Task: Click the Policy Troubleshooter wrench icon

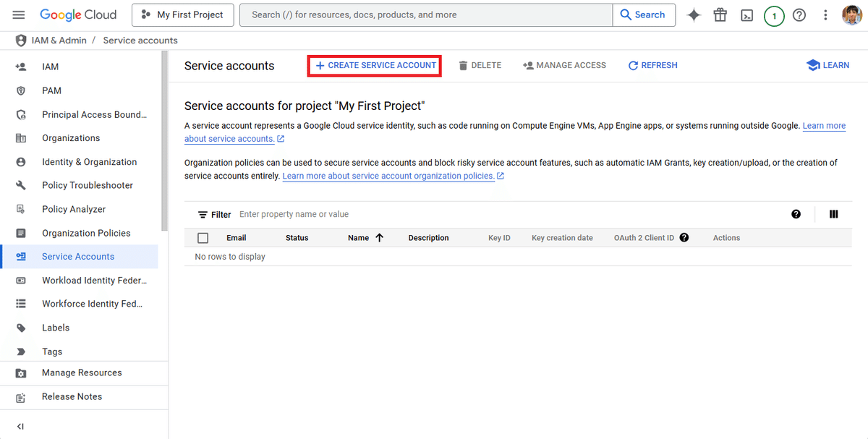Action: coord(21,185)
